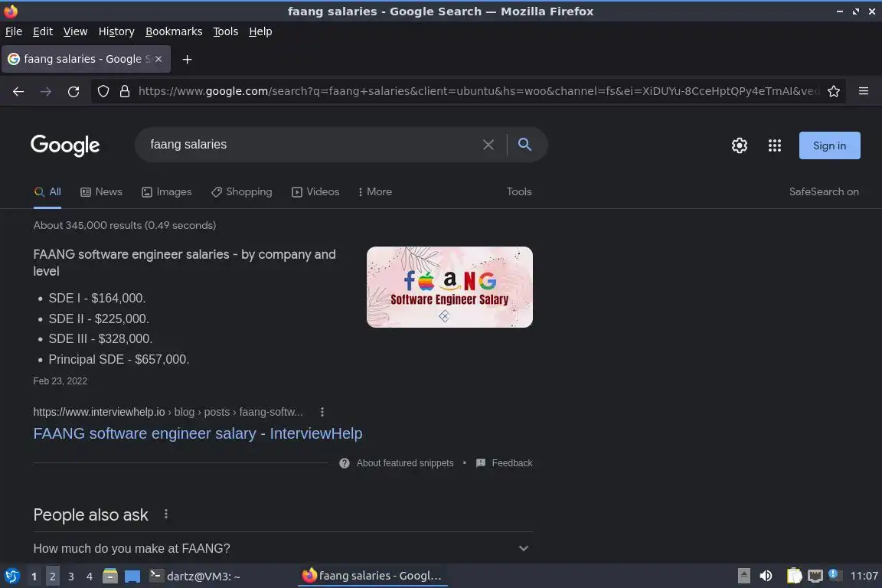The height and width of the screenshot is (588, 882).
Task: Click the SafeSearch on link
Action: coord(824,192)
